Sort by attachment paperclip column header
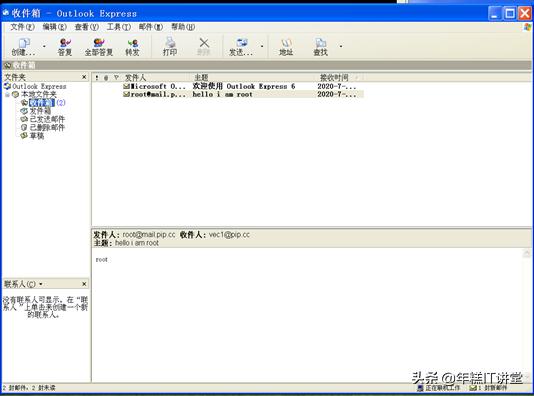The height and width of the screenshot is (396, 534). coord(106,78)
